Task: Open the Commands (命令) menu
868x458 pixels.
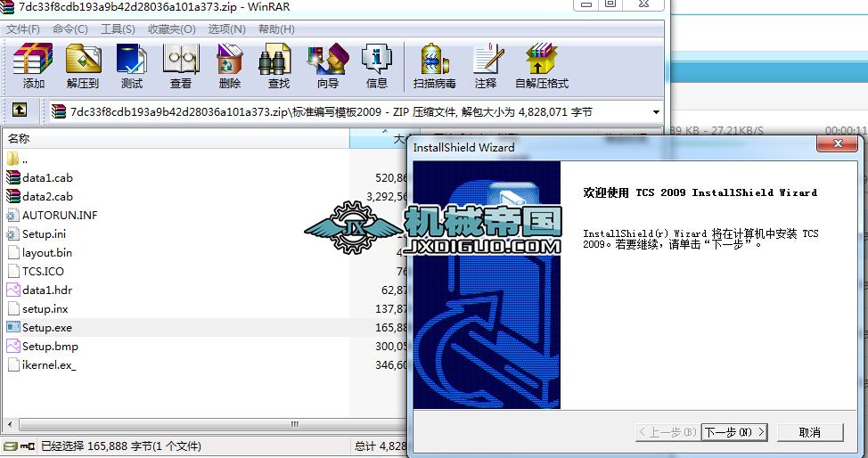Action: [x=70, y=29]
